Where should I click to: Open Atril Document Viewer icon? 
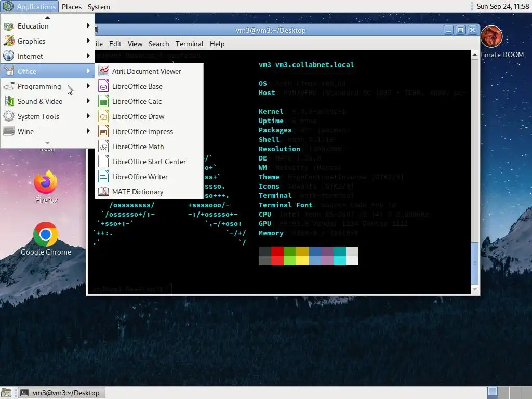pyautogui.click(x=103, y=71)
